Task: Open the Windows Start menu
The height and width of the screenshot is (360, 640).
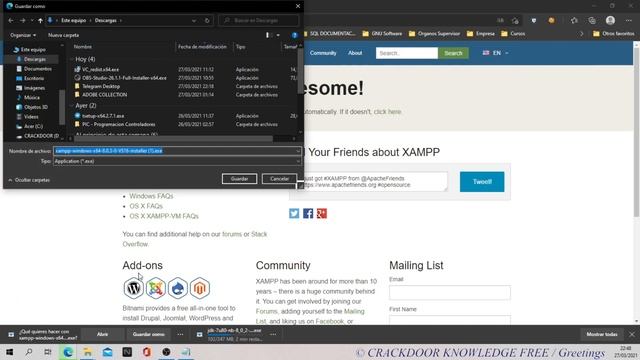Action: (9, 352)
